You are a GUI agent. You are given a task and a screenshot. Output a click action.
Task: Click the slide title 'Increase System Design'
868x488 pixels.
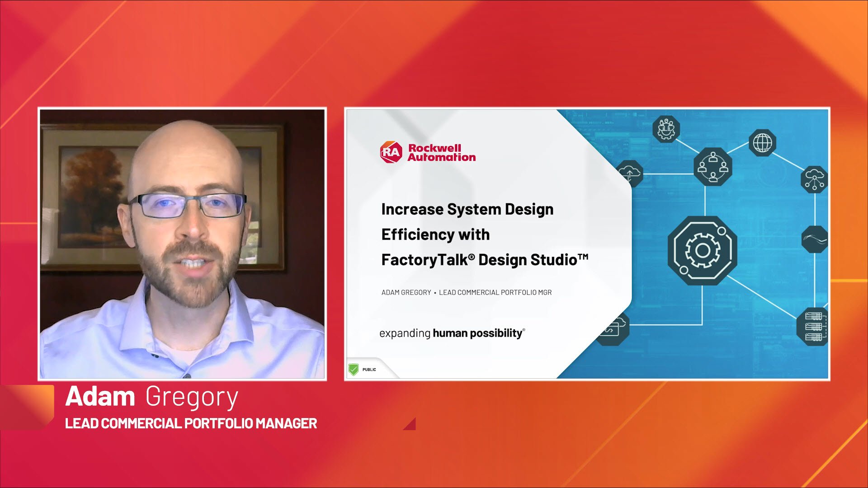[x=467, y=209]
